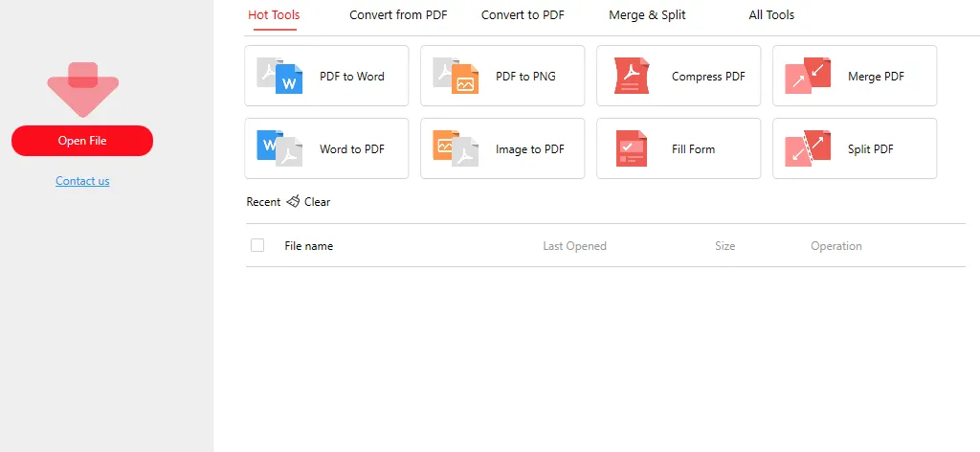The height and width of the screenshot is (452, 980).
Task: Click the Word to PDF icon
Action: (279, 148)
